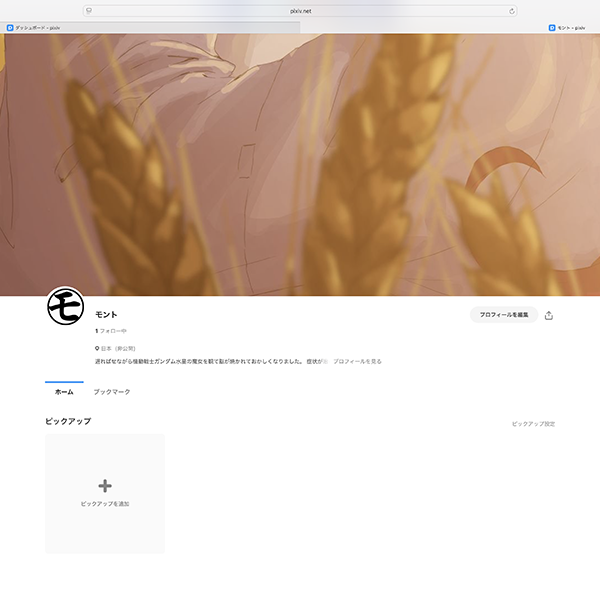Switch to the モント - pixiv browser tab
The image size is (600, 600).
[450, 28]
